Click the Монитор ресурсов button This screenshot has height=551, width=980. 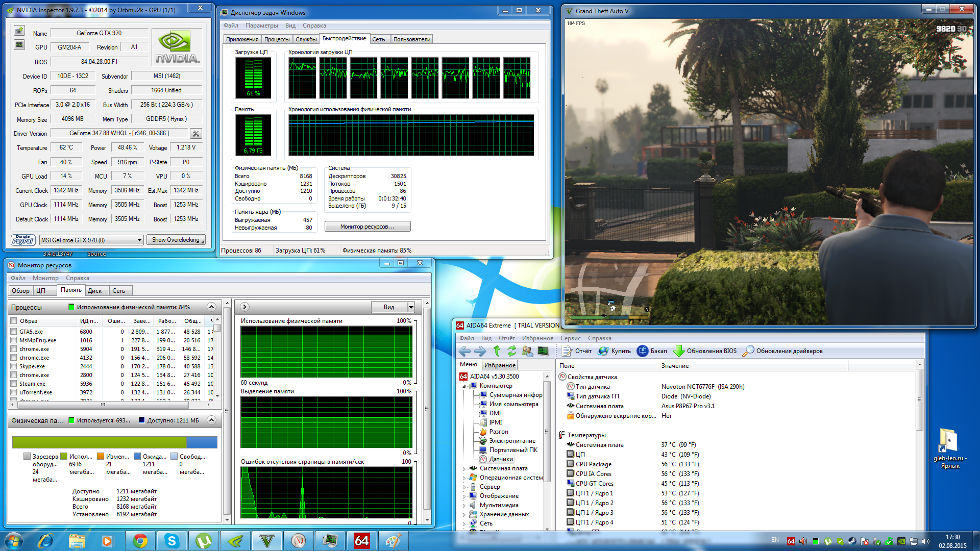(367, 227)
